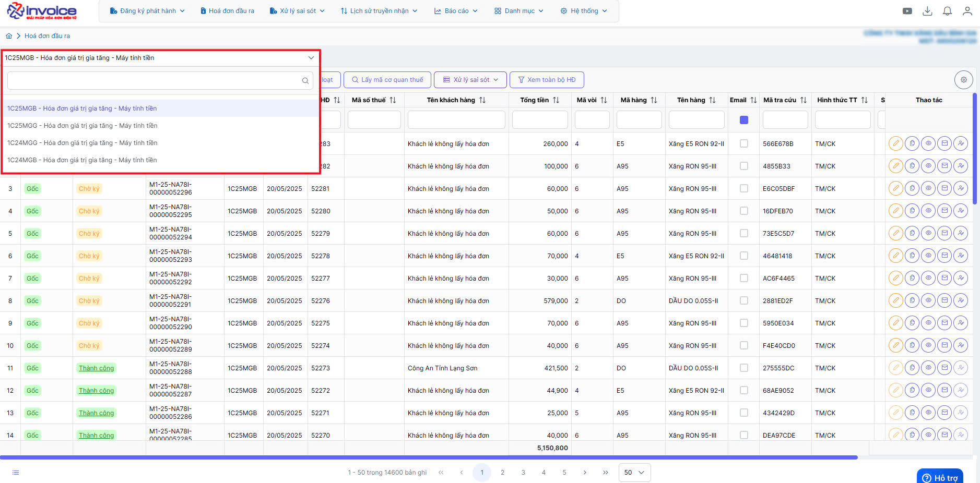The height and width of the screenshot is (483, 980).
Task: Send email for invoice AC6F4465
Action: coord(944,278)
